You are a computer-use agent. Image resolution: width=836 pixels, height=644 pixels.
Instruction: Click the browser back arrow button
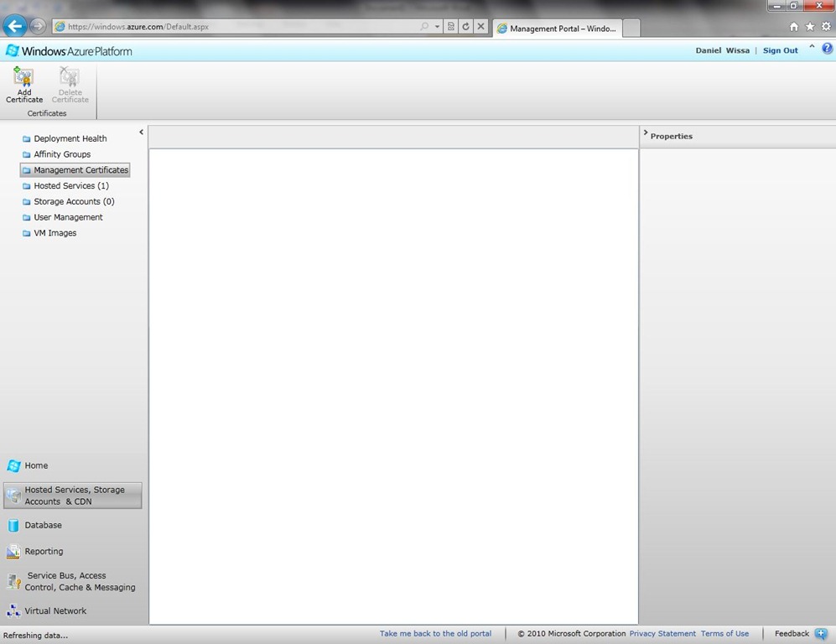[x=14, y=26]
